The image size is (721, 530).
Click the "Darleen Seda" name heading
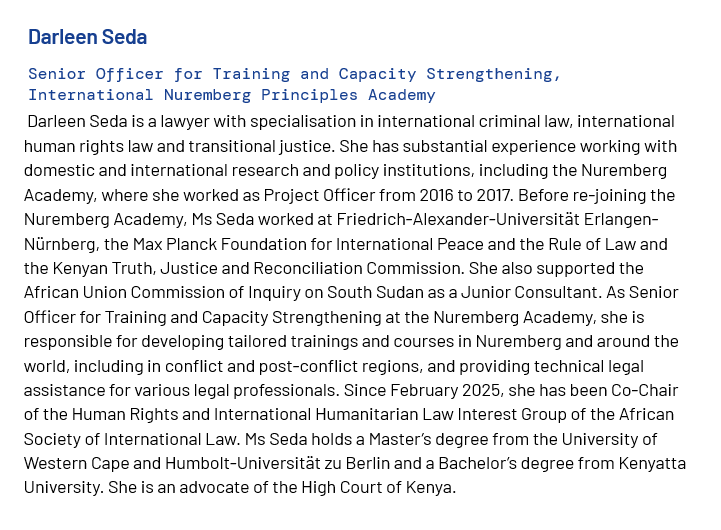(x=87, y=38)
